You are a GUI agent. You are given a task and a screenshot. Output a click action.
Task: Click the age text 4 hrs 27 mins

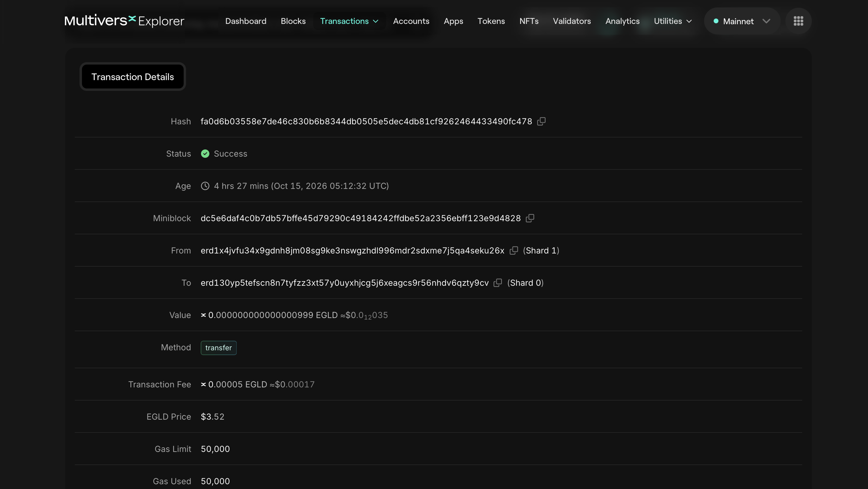pyautogui.click(x=241, y=186)
